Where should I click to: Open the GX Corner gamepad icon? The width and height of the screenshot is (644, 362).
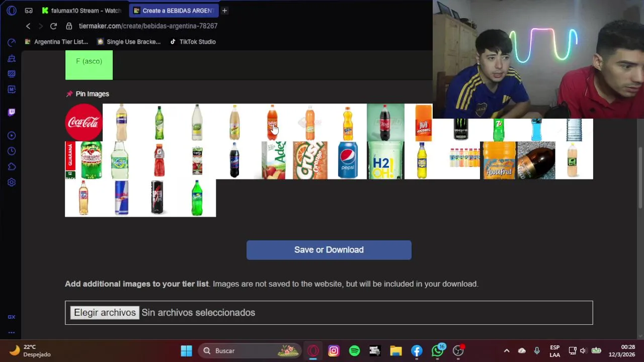tap(29, 10)
